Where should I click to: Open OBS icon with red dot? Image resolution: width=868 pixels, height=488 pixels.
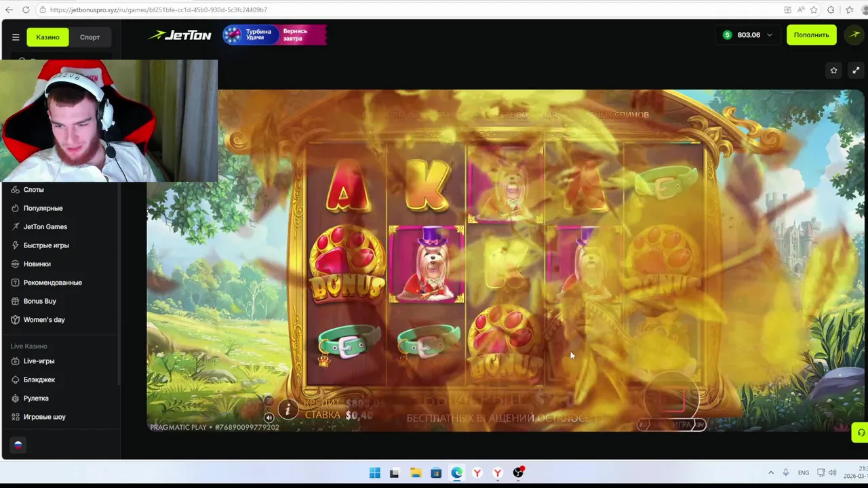518,472
